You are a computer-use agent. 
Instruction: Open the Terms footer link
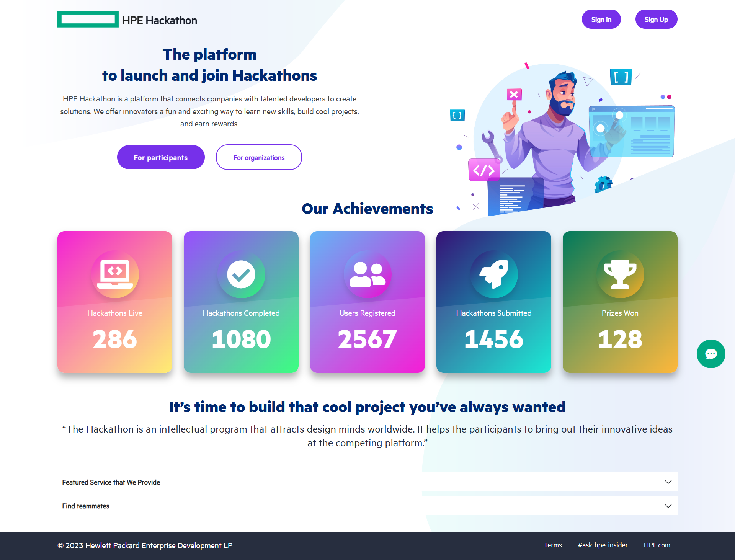(553, 545)
